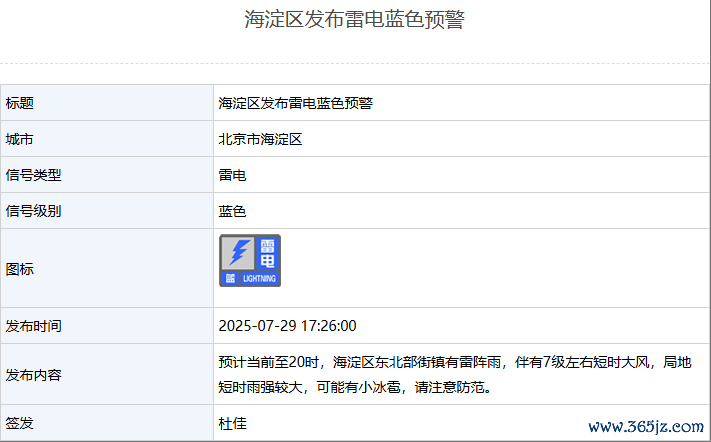
Task: Select the timestamp 2025-07-29 17:26:00
Action: tap(287, 325)
